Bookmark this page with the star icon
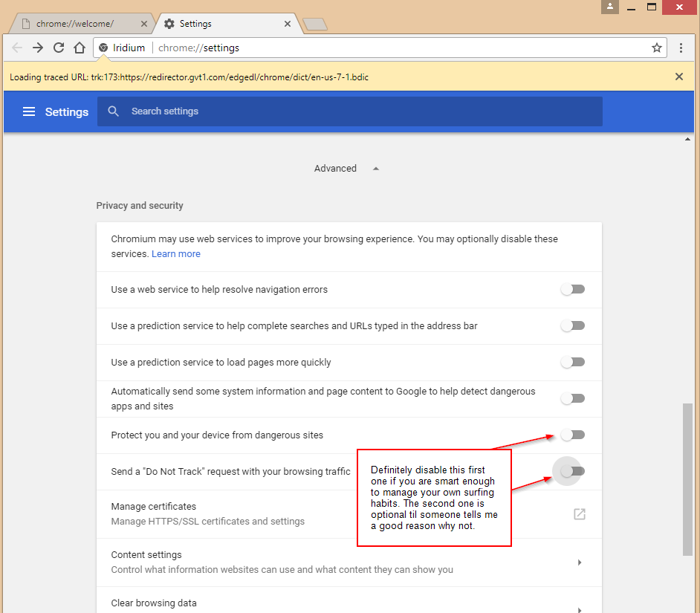The image size is (700, 613). click(656, 48)
